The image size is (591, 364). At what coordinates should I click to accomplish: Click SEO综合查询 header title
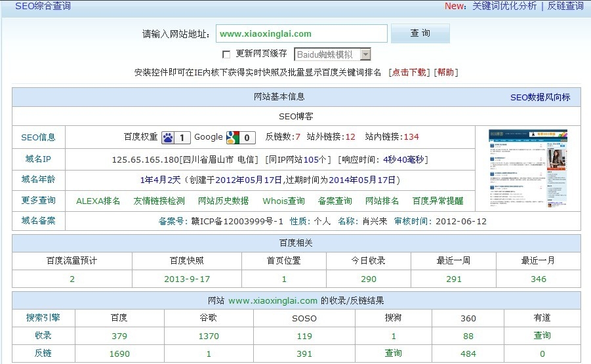click(x=43, y=6)
